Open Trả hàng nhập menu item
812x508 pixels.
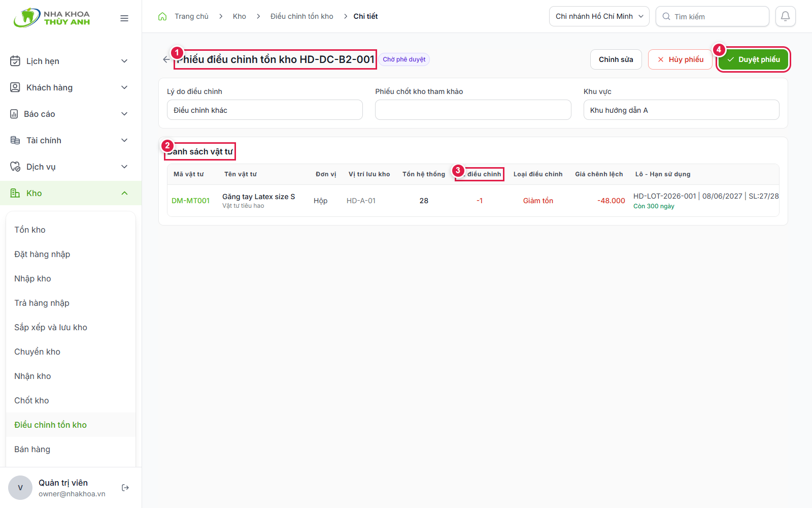pyautogui.click(x=71, y=303)
